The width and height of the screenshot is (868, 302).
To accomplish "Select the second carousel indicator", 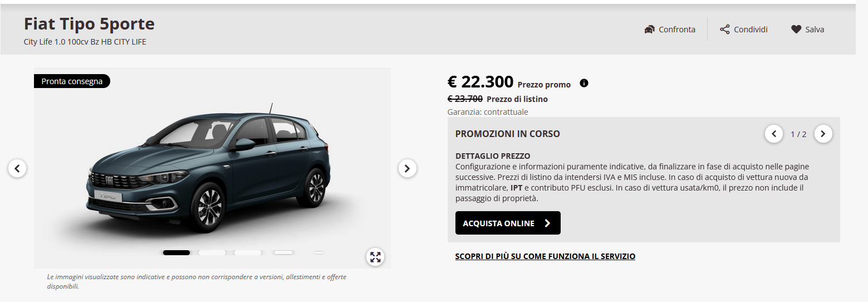I will pos(212,252).
